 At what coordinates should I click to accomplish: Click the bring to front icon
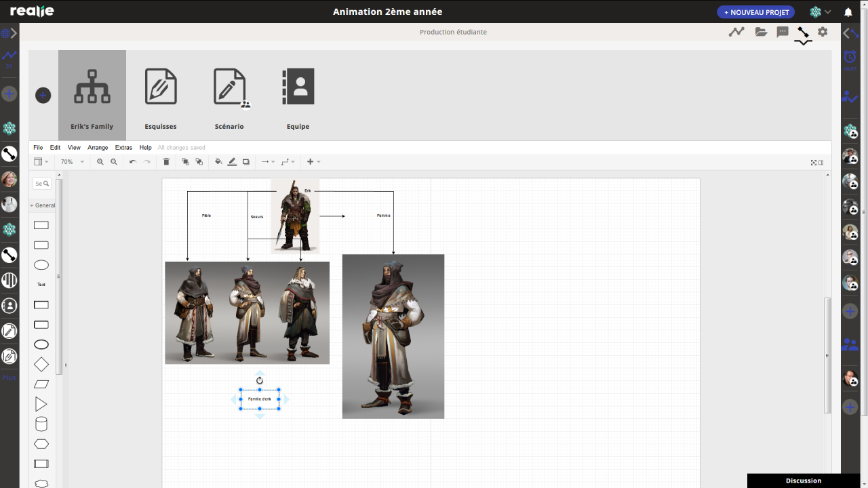coord(185,162)
